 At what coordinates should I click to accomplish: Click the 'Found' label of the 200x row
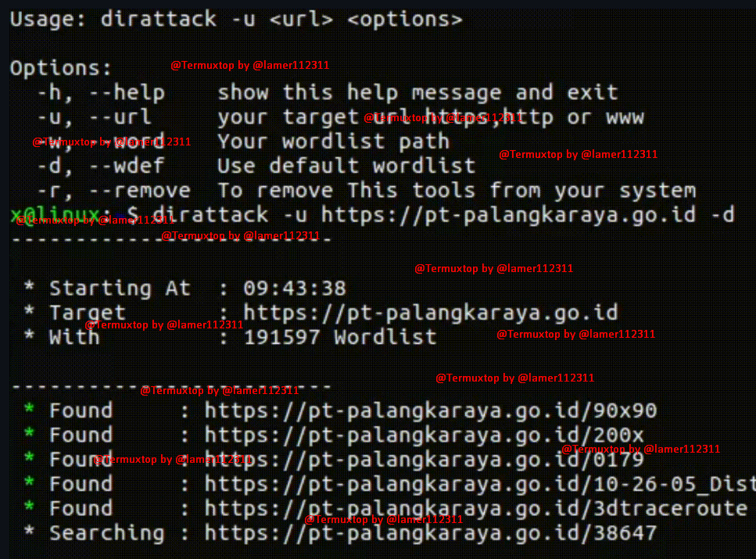(81, 435)
